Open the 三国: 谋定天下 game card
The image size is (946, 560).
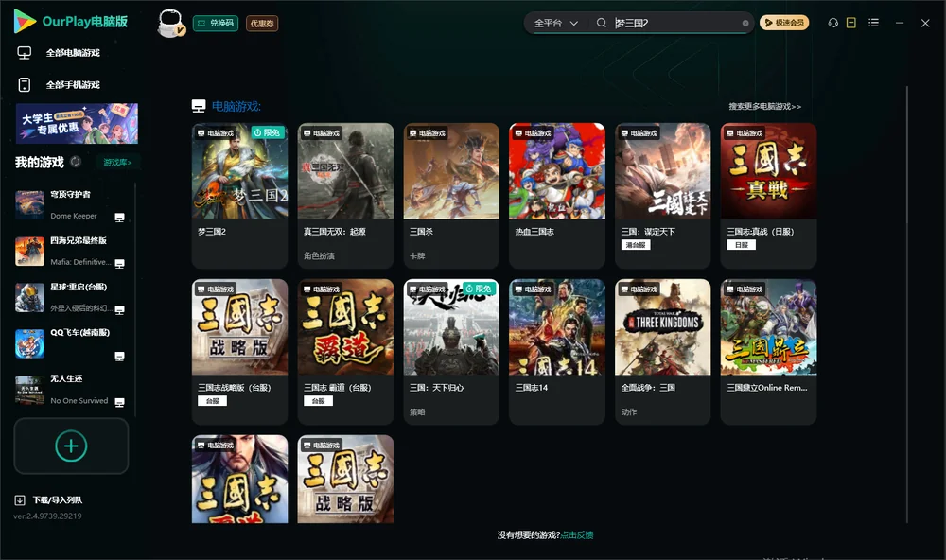click(x=662, y=196)
